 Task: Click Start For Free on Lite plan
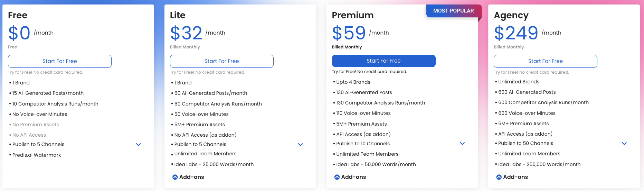point(221,61)
